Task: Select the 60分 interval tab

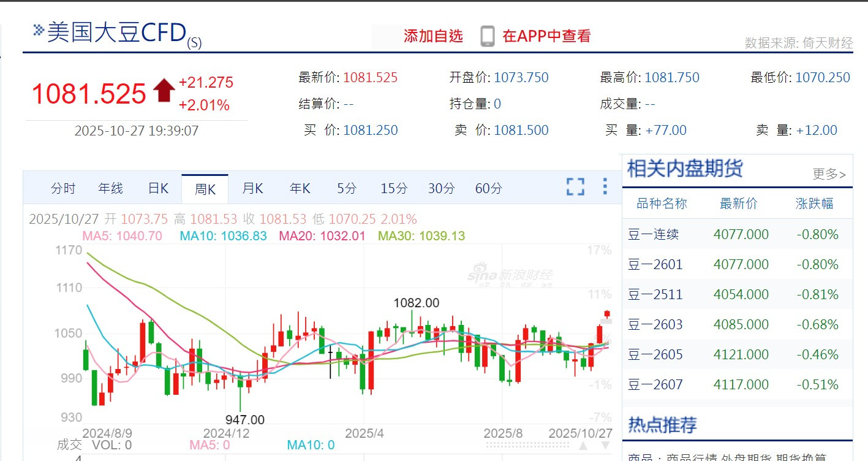Action: 488,189
